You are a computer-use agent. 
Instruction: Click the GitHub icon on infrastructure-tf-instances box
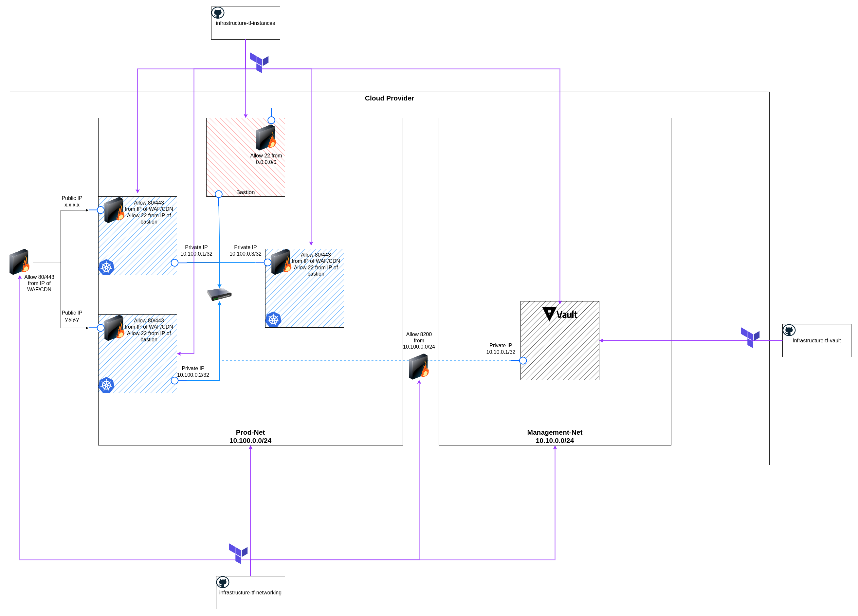pos(218,13)
